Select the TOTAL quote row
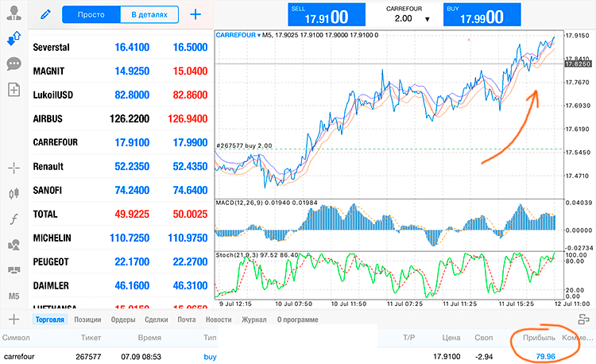Image resolution: width=596 pixels, height=364 pixels. pyautogui.click(x=121, y=214)
